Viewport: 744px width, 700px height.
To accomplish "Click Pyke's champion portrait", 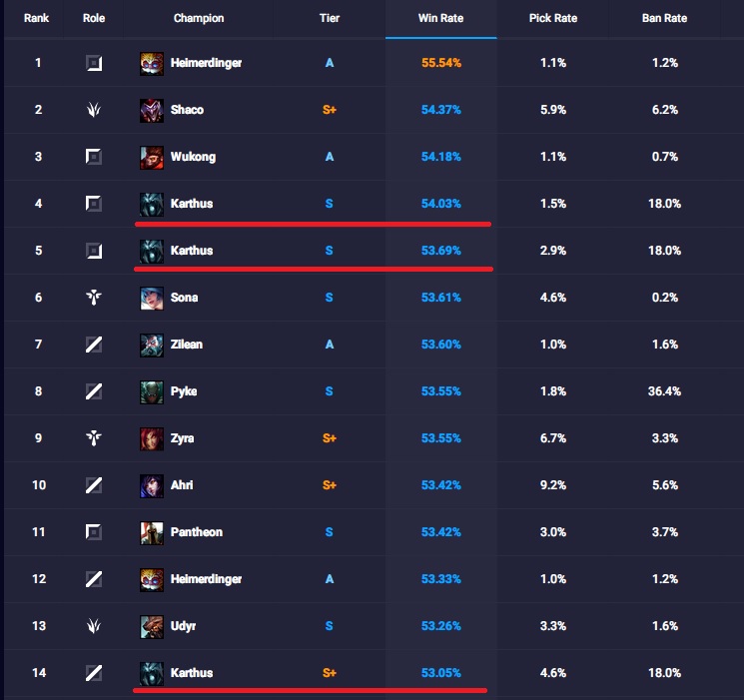I will coord(152,391).
